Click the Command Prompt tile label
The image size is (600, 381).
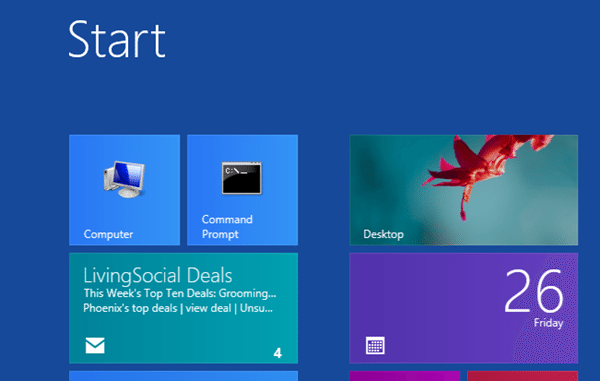227,226
